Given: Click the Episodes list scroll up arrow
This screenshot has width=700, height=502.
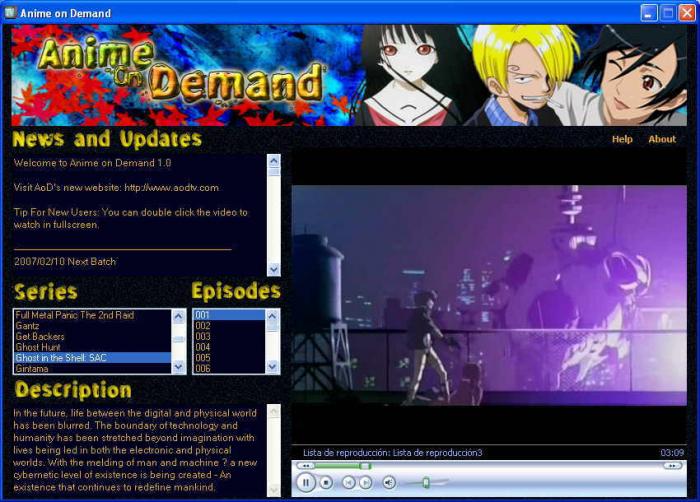Looking at the screenshot, I should (272, 316).
